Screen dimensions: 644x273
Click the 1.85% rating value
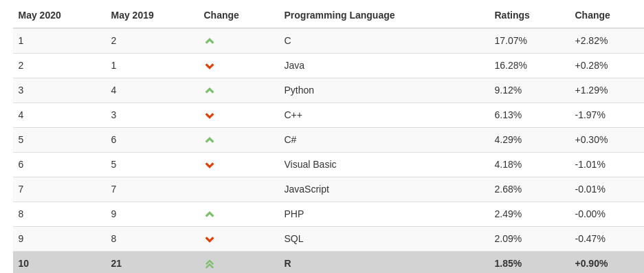tap(508, 263)
